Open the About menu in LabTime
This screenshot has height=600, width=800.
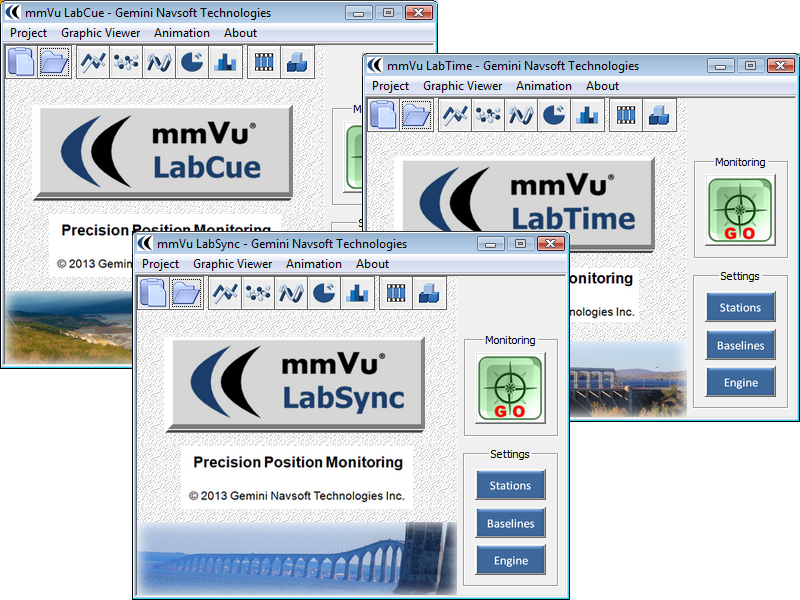pyautogui.click(x=603, y=86)
